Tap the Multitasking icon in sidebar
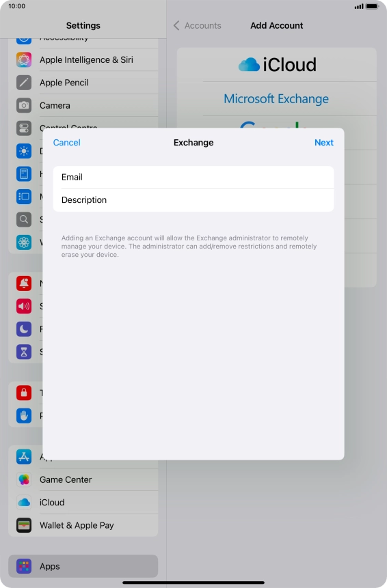 [24, 197]
